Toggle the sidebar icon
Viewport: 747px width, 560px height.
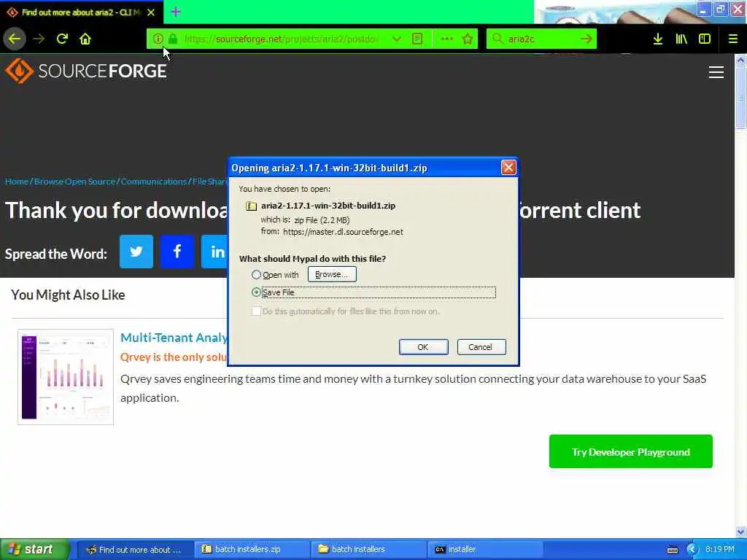pyautogui.click(x=705, y=39)
